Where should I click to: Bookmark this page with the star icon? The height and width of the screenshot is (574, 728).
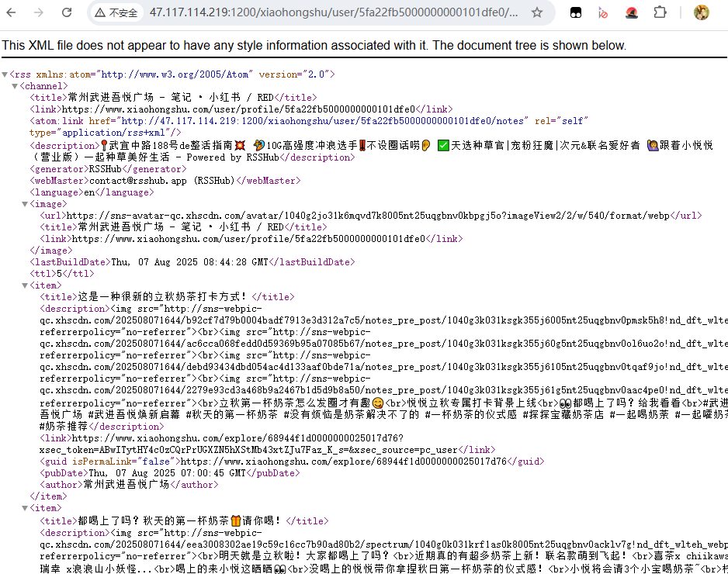tap(536, 12)
